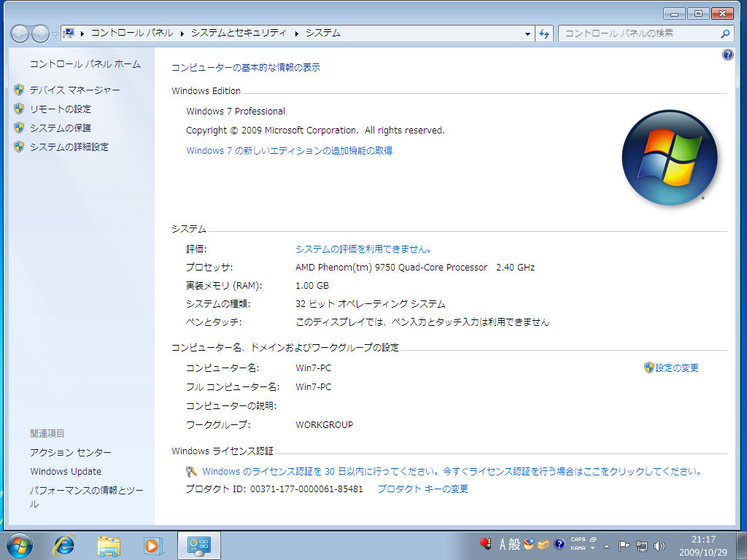Click the product ID 00371-177-0000061-85481

[306, 489]
